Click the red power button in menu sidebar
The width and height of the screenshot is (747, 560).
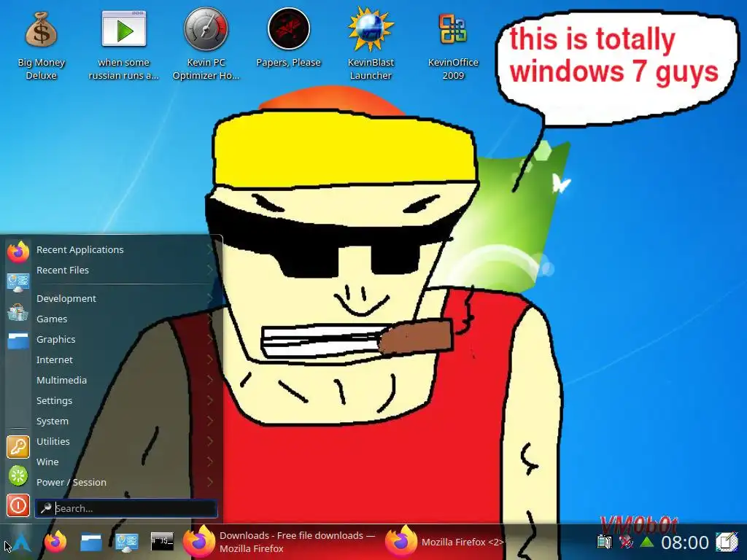[18, 505]
